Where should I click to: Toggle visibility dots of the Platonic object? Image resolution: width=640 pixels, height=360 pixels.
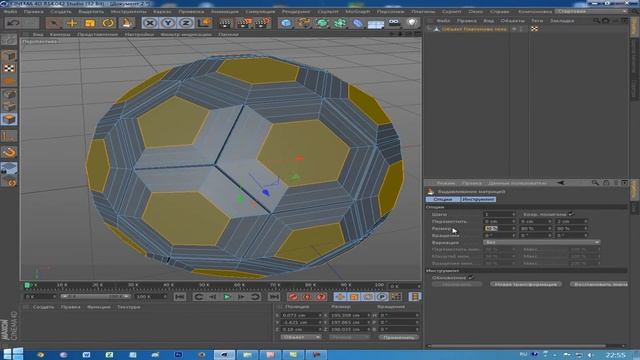tap(521, 29)
